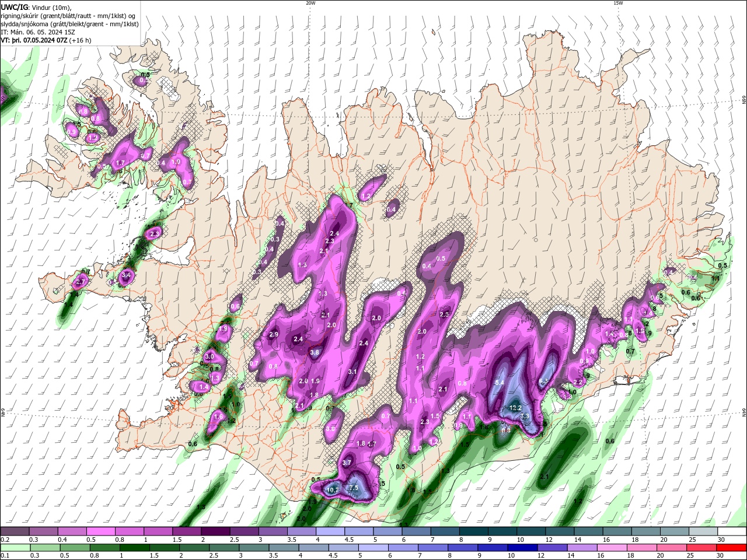Select the green-scale swatch between 2.5 and 3

pyautogui.click(x=224, y=548)
